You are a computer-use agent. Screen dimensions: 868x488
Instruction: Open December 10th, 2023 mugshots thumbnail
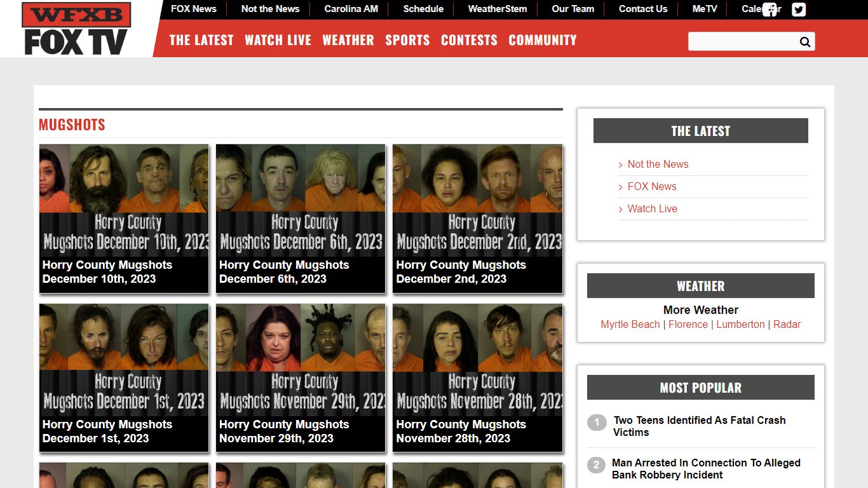(x=124, y=200)
